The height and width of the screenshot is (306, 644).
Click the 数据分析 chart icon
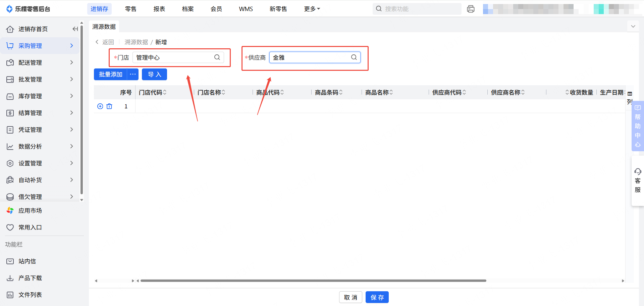10,147
